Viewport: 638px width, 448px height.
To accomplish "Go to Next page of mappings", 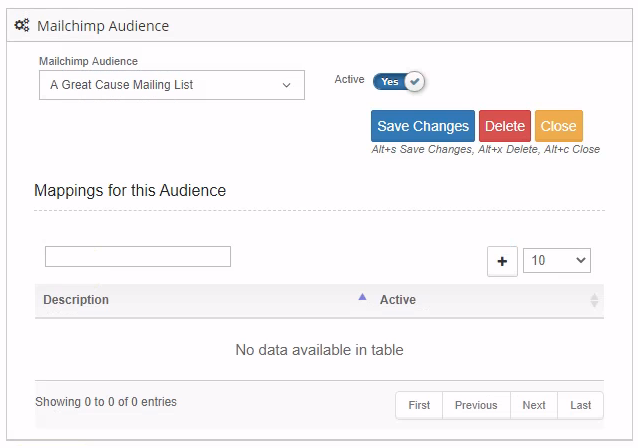I will click(534, 405).
